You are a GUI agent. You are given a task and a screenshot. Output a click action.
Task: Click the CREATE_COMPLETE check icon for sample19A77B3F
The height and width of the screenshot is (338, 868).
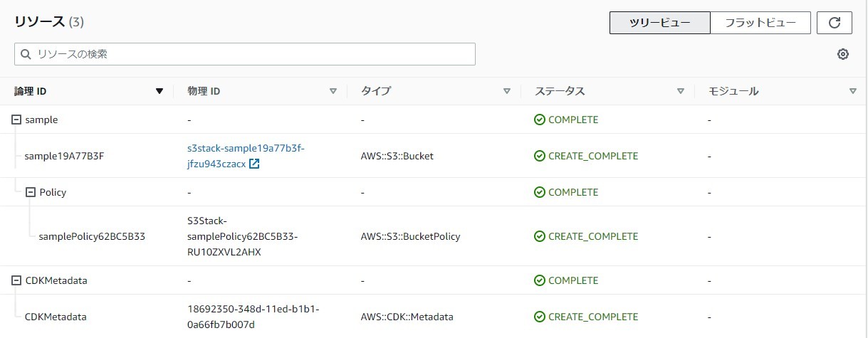tap(540, 156)
